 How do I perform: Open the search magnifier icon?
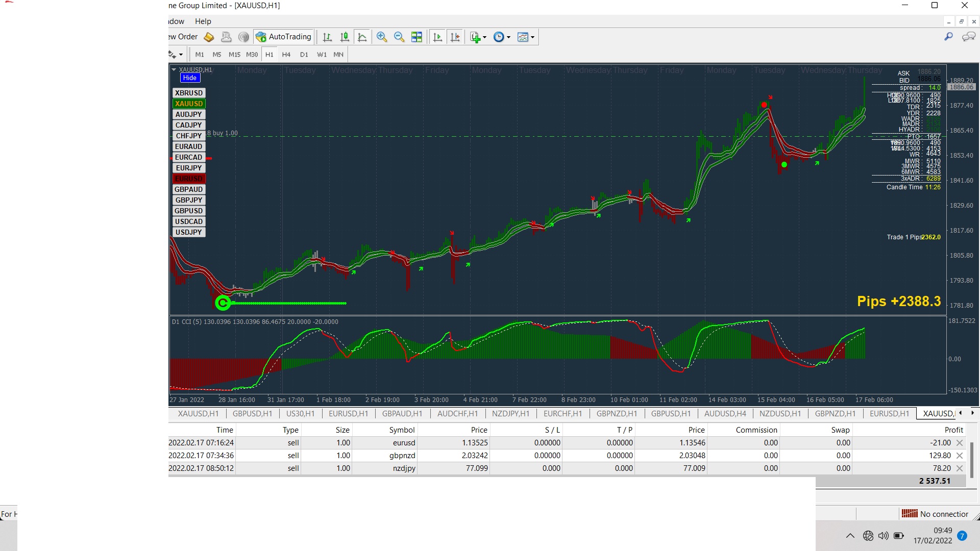pos(948,37)
